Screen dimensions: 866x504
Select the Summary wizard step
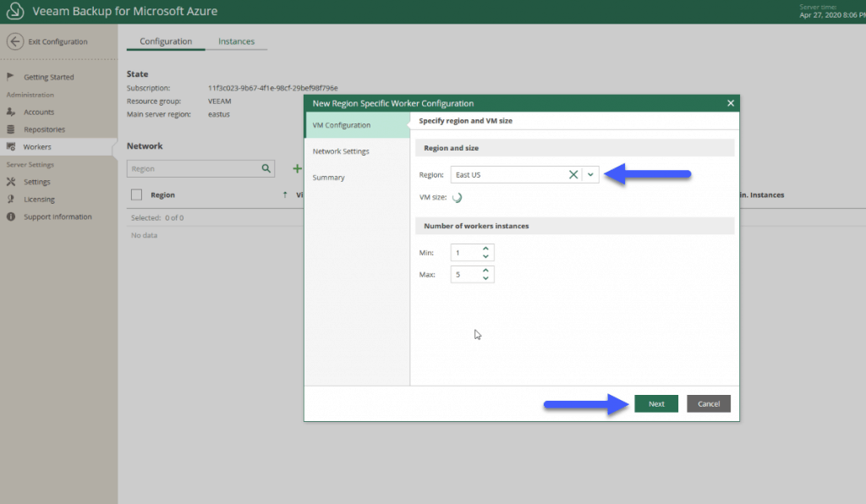[x=357, y=178]
